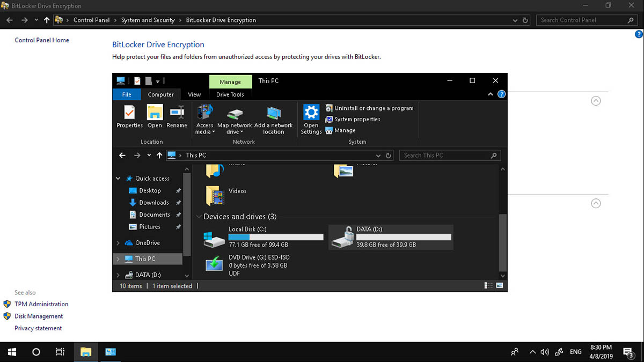Open Task View from the taskbar
Screen dimensions: 644x362
click(x=61, y=352)
